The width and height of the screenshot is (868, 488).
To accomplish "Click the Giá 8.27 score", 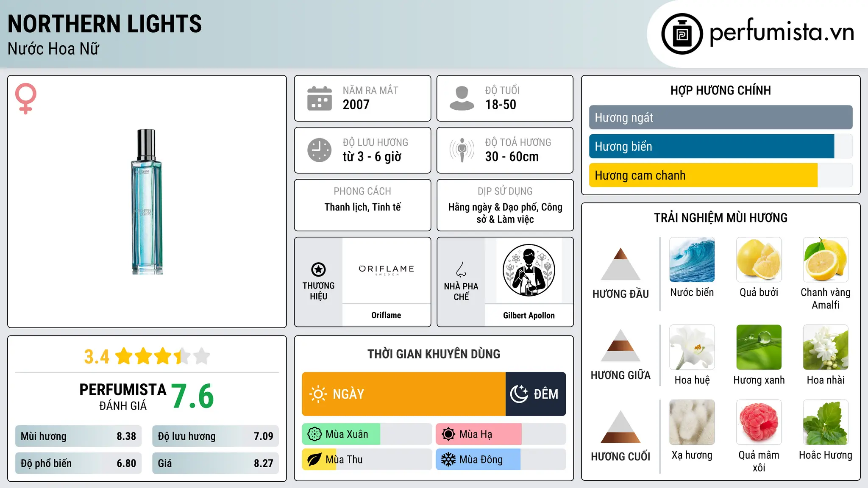I will click(x=215, y=463).
